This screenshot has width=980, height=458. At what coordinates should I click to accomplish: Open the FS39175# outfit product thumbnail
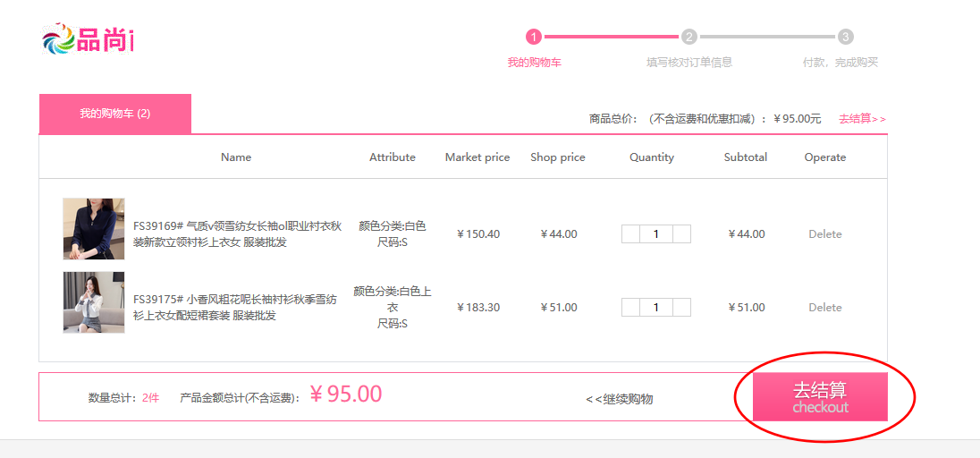click(94, 302)
